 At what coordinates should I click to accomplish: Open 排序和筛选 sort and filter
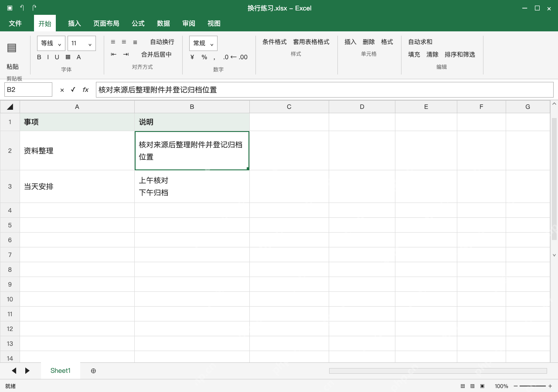(x=460, y=54)
